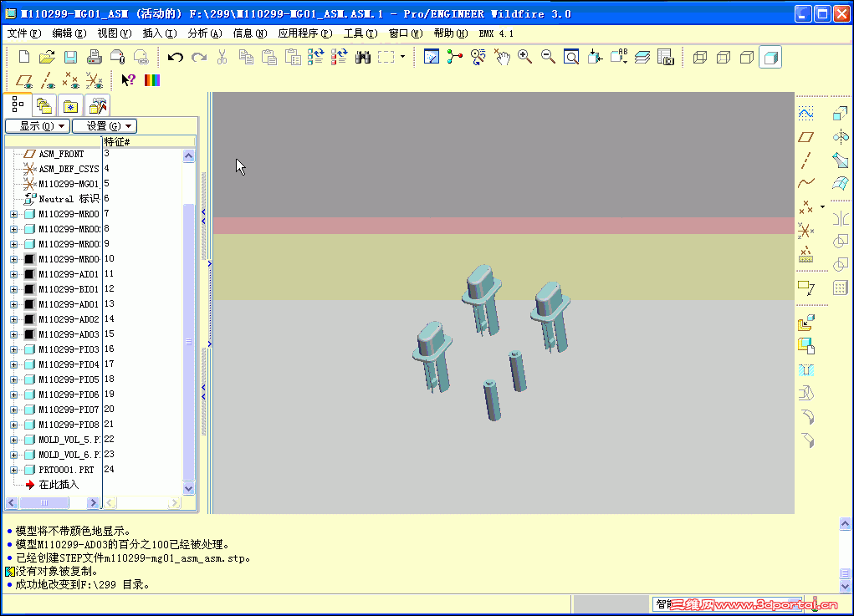Open the 文件(F) menu
Viewport: 854px width, 616px height.
[24, 33]
